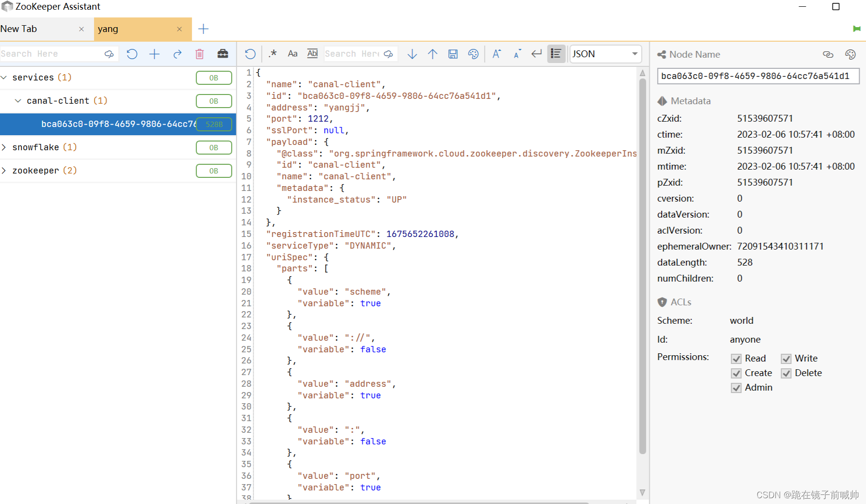Collapse the services tree node
Viewport: 866px width, 504px height.
pyautogui.click(x=4, y=78)
